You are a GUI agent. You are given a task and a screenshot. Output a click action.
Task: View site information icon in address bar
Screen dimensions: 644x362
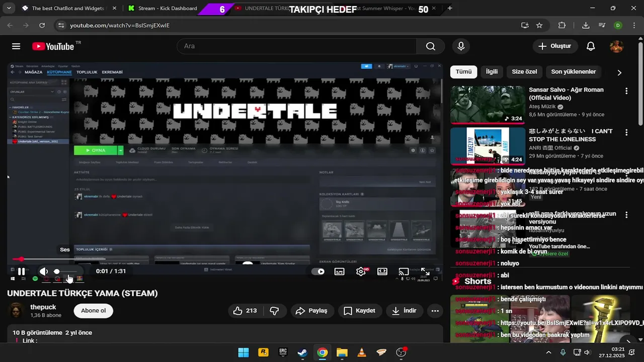coord(61,25)
